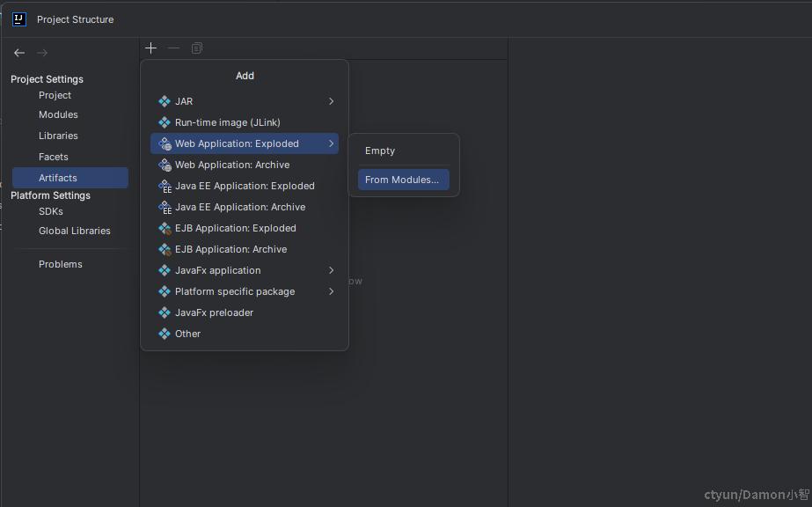Choose Empty in the submenu
The height and width of the screenshot is (507, 812).
point(404,151)
